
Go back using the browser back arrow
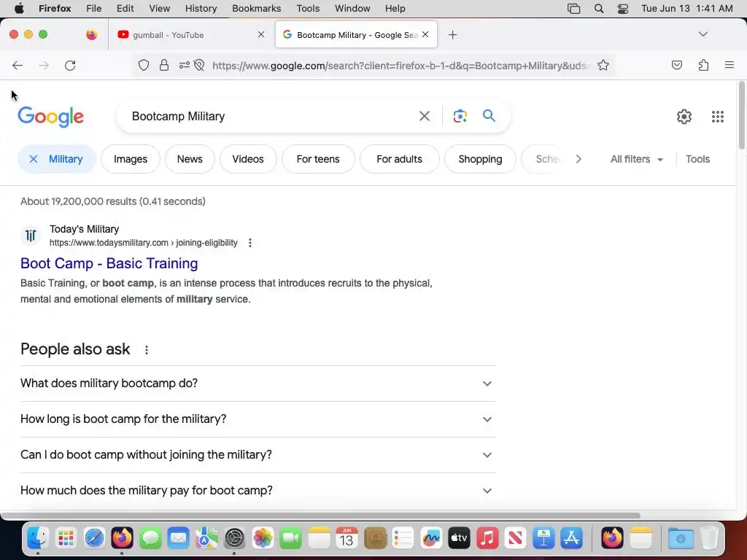tap(18, 65)
